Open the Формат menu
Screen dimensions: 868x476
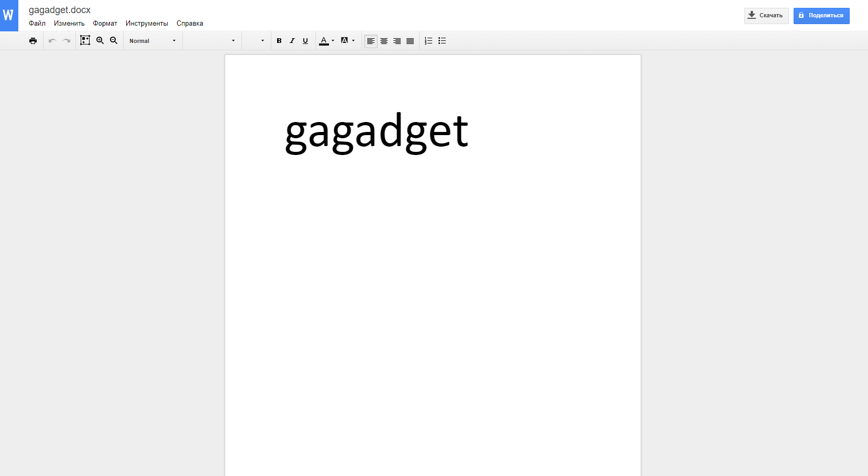105,24
